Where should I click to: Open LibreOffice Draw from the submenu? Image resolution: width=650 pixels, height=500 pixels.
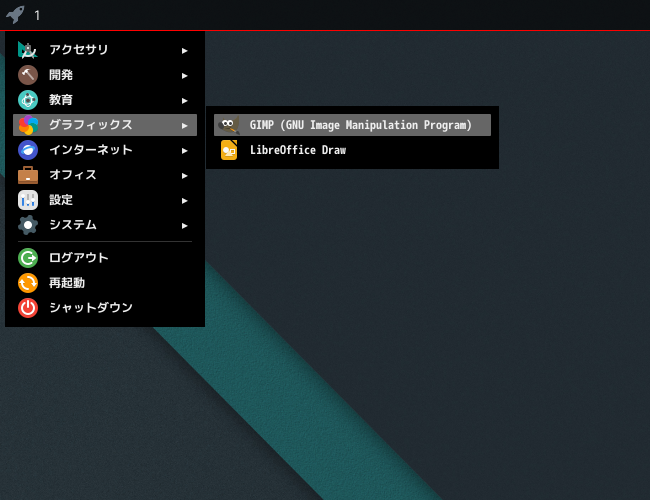point(352,150)
